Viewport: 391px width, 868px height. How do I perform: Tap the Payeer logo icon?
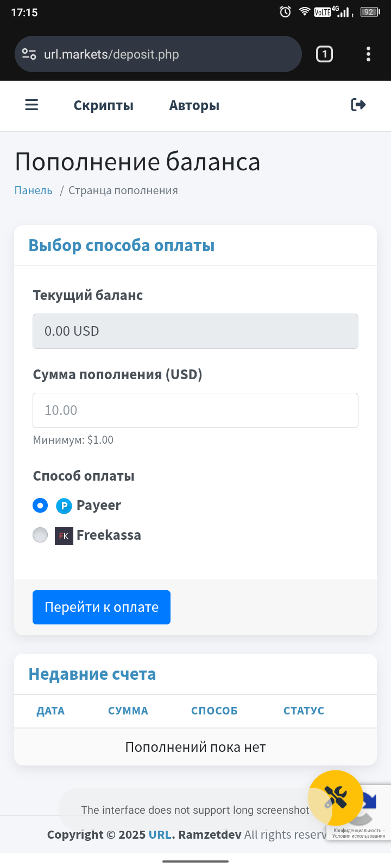coord(64,506)
